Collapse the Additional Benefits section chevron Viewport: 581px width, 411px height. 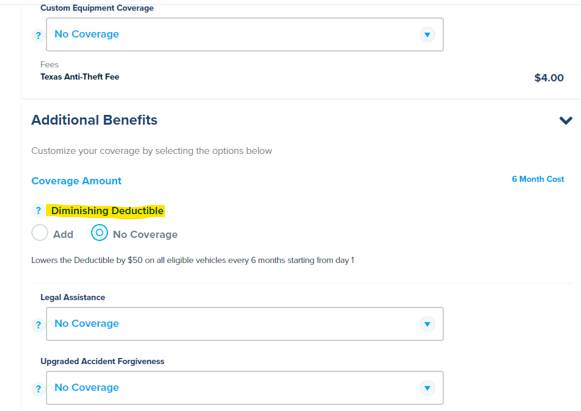(x=566, y=120)
